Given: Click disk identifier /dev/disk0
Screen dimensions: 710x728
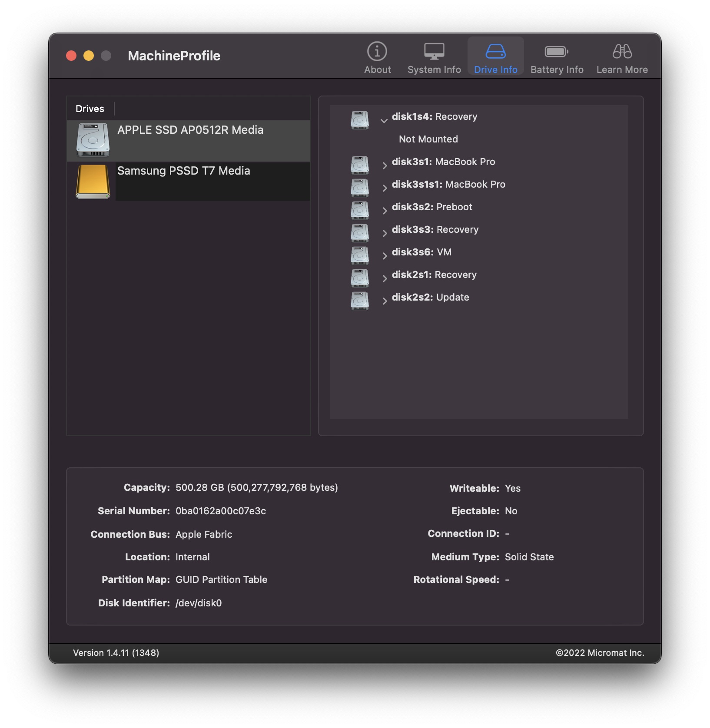Looking at the screenshot, I should (199, 603).
